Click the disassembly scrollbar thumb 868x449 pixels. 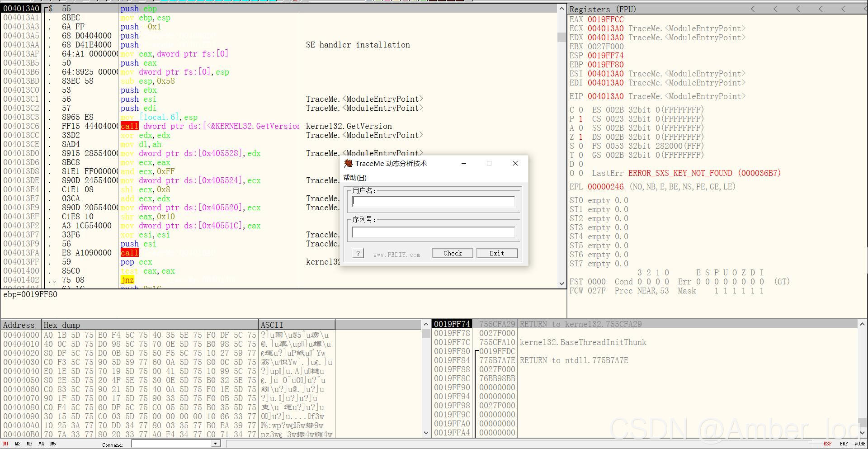pyautogui.click(x=562, y=37)
